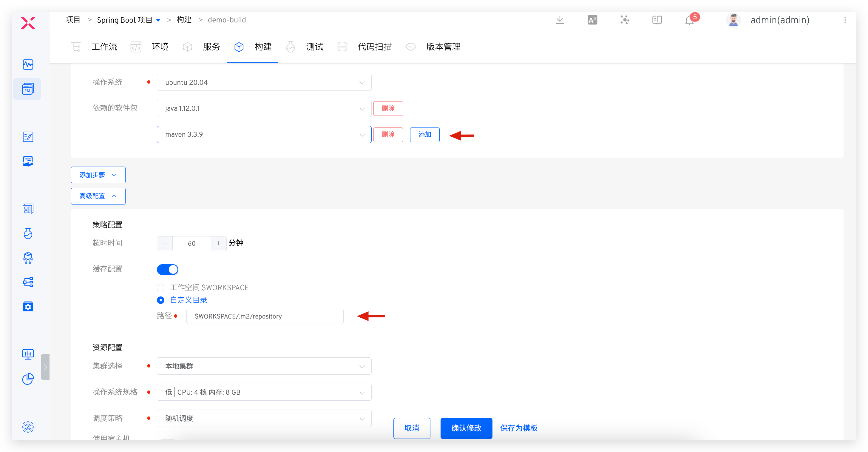Open the scheduling strategy 随机调度 dropdown
This screenshot has width=868, height=452.
[x=264, y=418]
